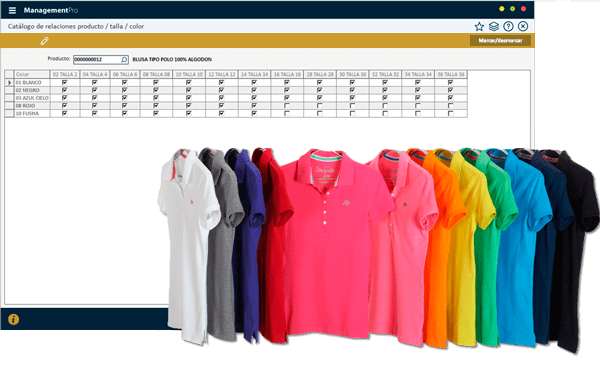Click the ManagementPro title logo
Image resolution: width=600 pixels, height=366 pixels.
click(x=51, y=10)
